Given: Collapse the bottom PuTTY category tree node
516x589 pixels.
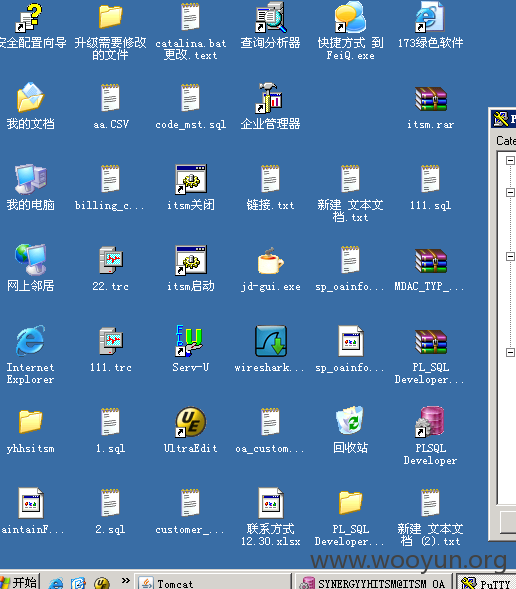Looking at the screenshot, I should (510, 352).
